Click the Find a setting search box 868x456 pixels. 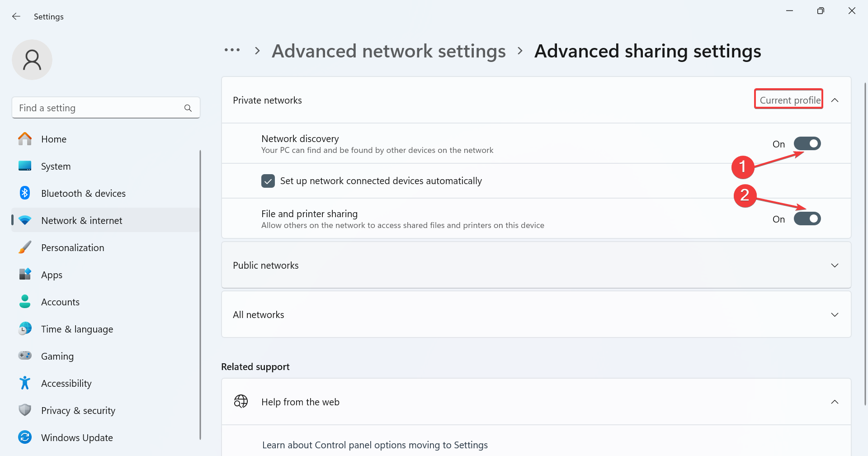click(106, 108)
